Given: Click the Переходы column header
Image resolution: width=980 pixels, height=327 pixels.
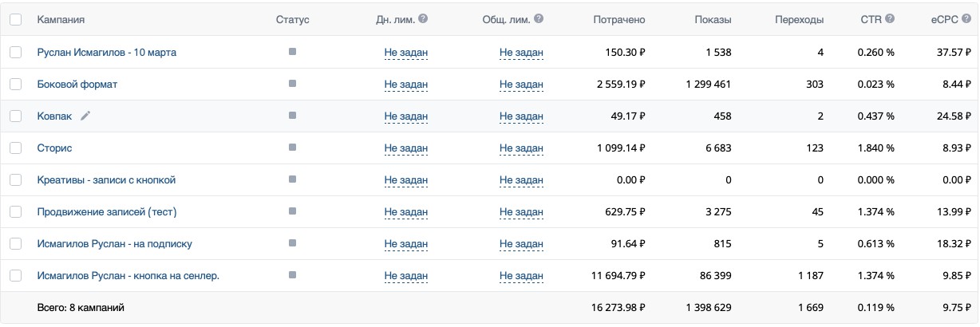Looking at the screenshot, I should 799,19.
